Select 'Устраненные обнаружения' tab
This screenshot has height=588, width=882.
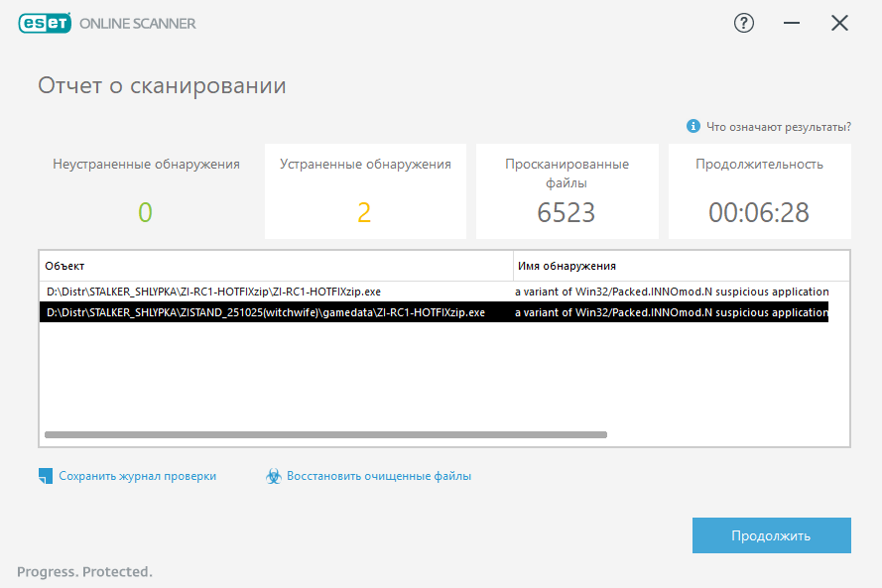pyautogui.click(x=365, y=191)
